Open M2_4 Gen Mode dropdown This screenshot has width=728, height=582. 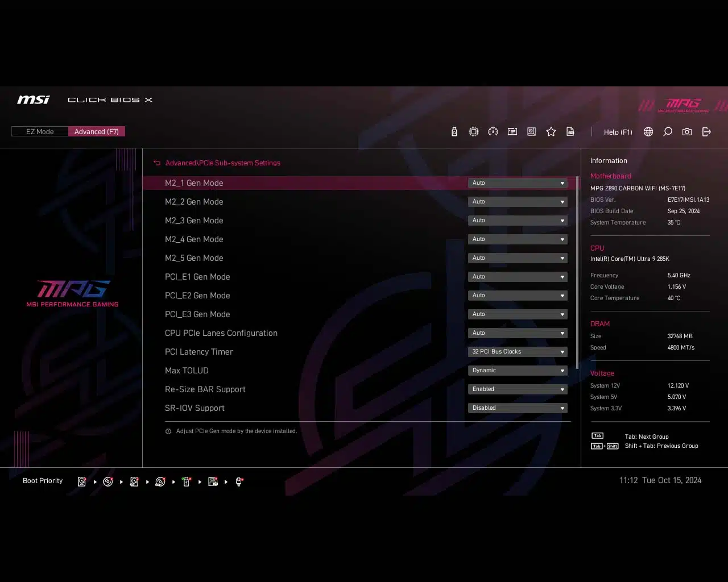tap(518, 239)
